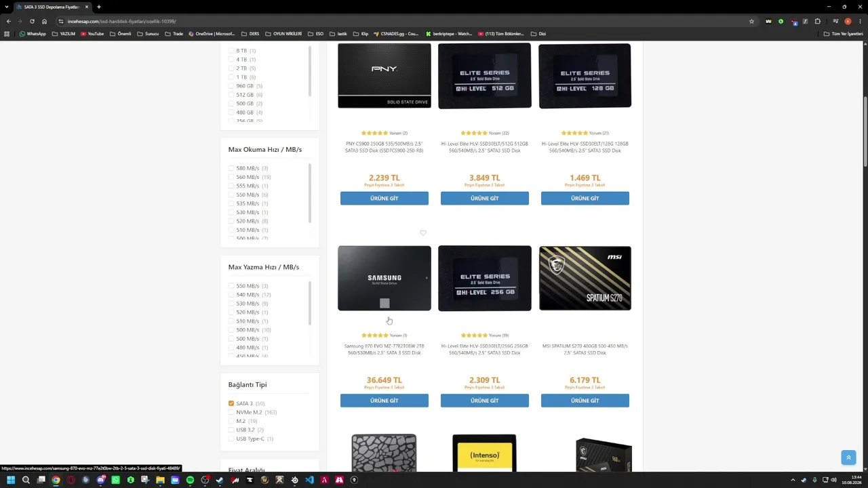Open the berkriptepe - Watch bookmark
This screenshot has height=488, width=868.
click(x=449, y=34)
